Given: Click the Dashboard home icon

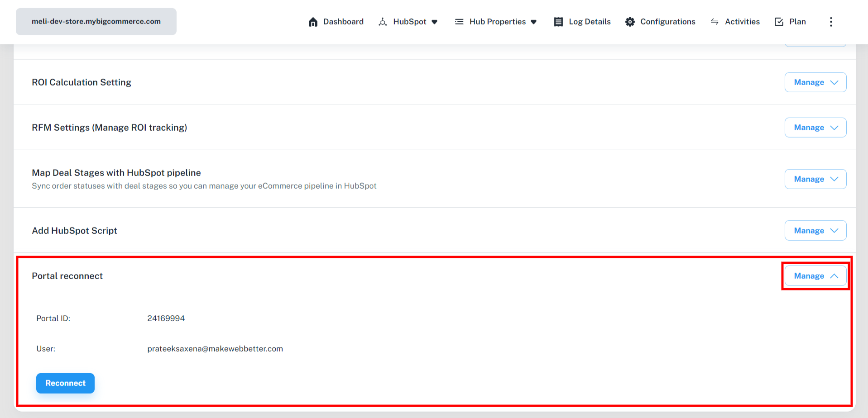Looking at the screenshot, I should [313, 22].
